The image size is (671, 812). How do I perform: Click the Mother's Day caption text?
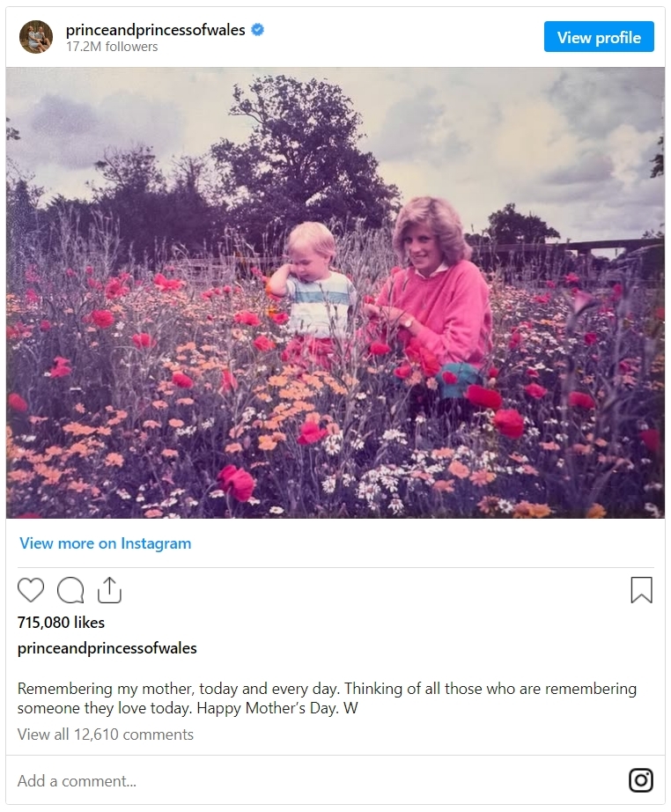(x=327, y=698)
